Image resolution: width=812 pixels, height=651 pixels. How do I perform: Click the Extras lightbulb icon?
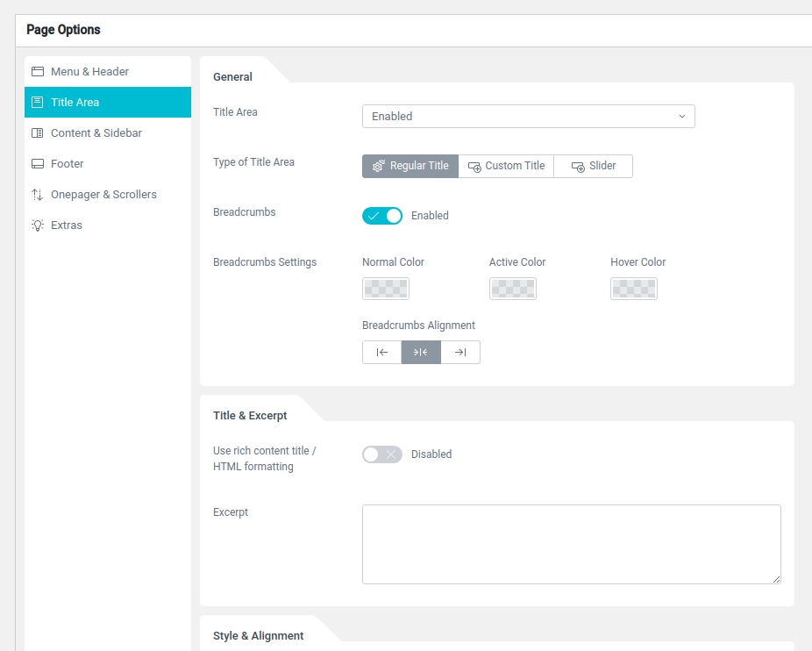point(38,225)
